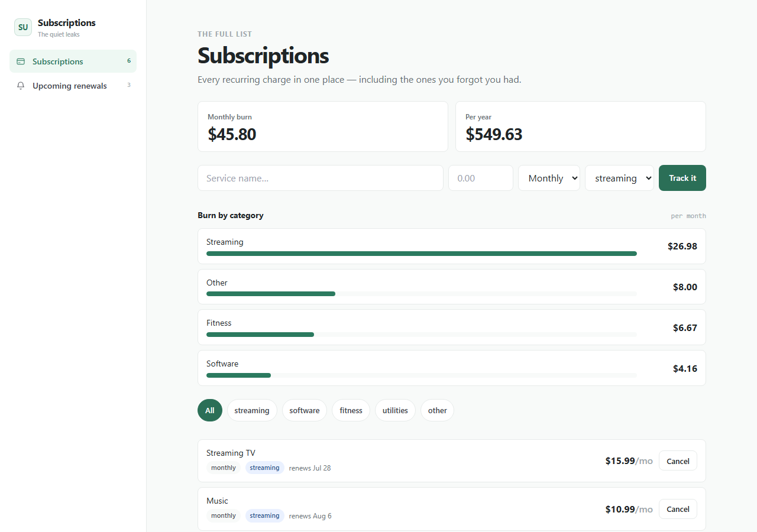Image resolution: width=757 pixels, height=532 pixels.
Task: Click the count badge 6 beside Subscriptions
Action: pos(129,61)
